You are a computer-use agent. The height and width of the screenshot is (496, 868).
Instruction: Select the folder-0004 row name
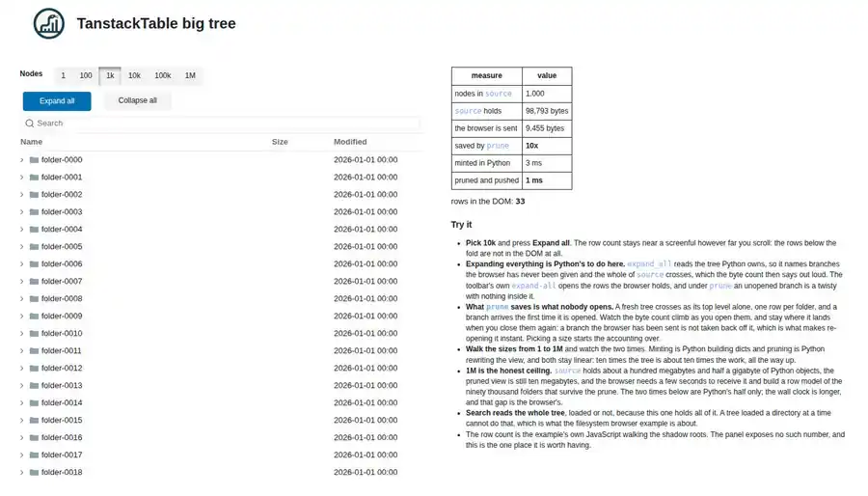(x=62, y=229)
